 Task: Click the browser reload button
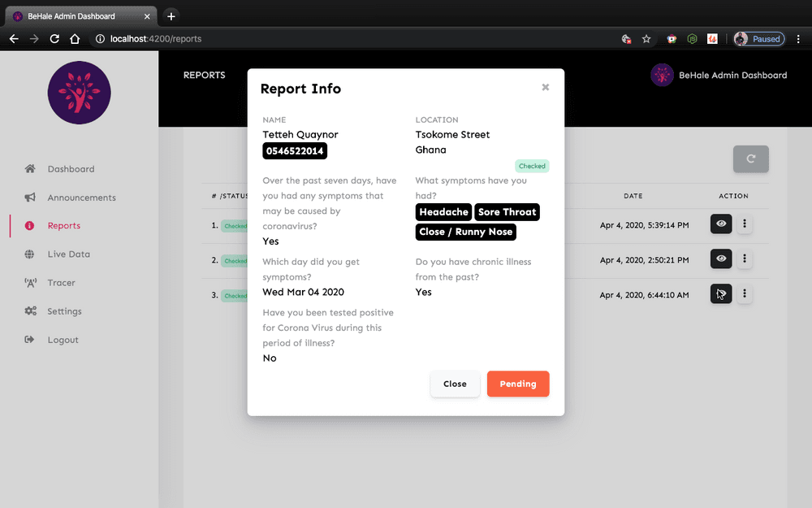[x=54, y=38]
